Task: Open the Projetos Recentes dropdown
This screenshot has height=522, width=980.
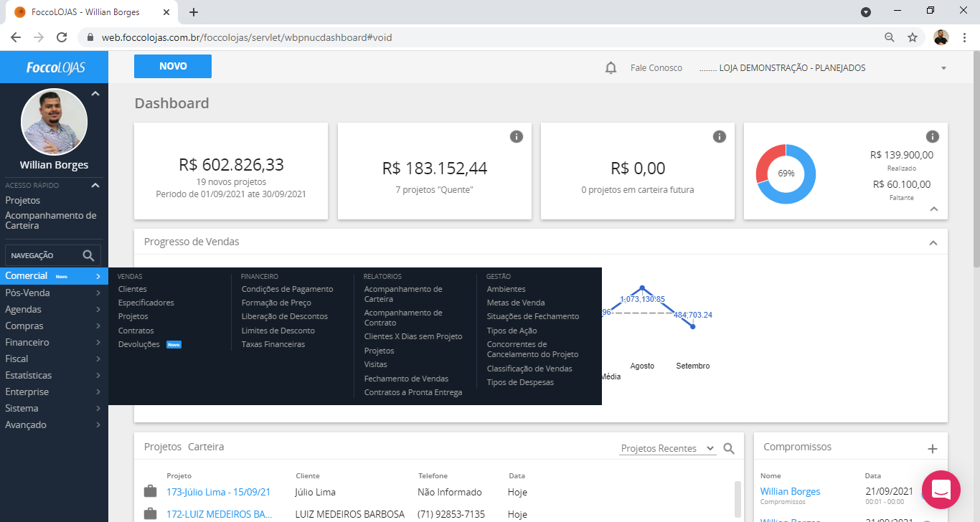Action: tap(668, 448)
